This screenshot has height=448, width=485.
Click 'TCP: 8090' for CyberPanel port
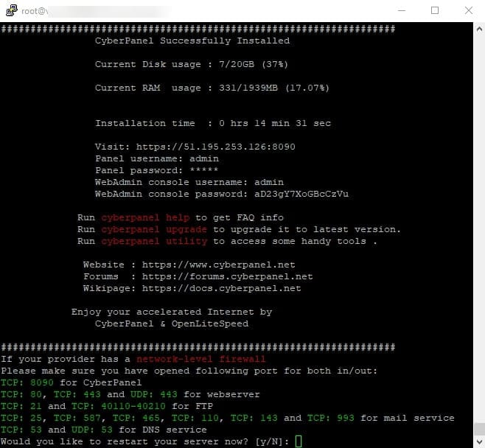tap(27, 382)
